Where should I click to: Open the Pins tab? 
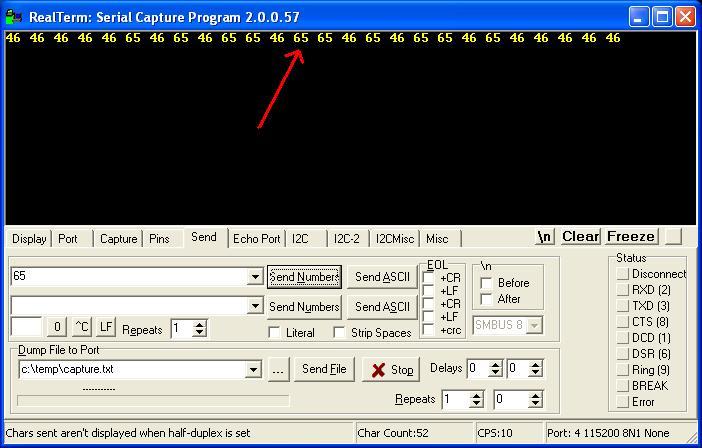159,239
